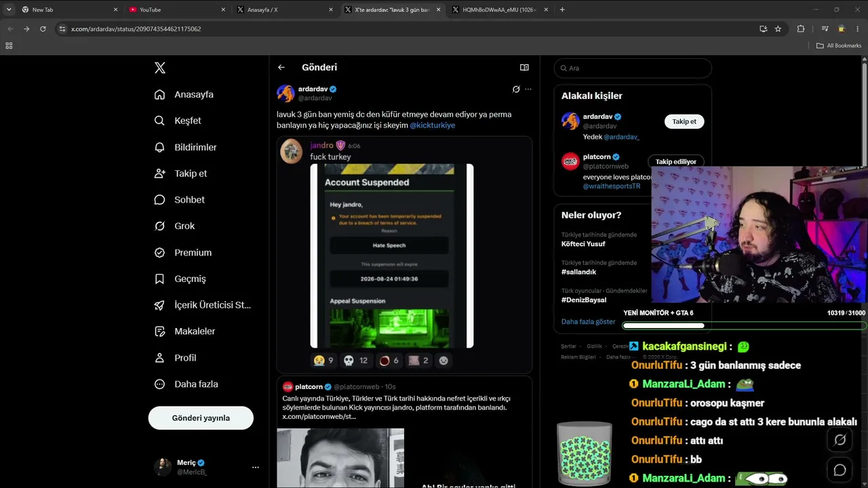Follow ardardav with Takip et button
This screenshot has height=488, width=868.
[684, 121]
